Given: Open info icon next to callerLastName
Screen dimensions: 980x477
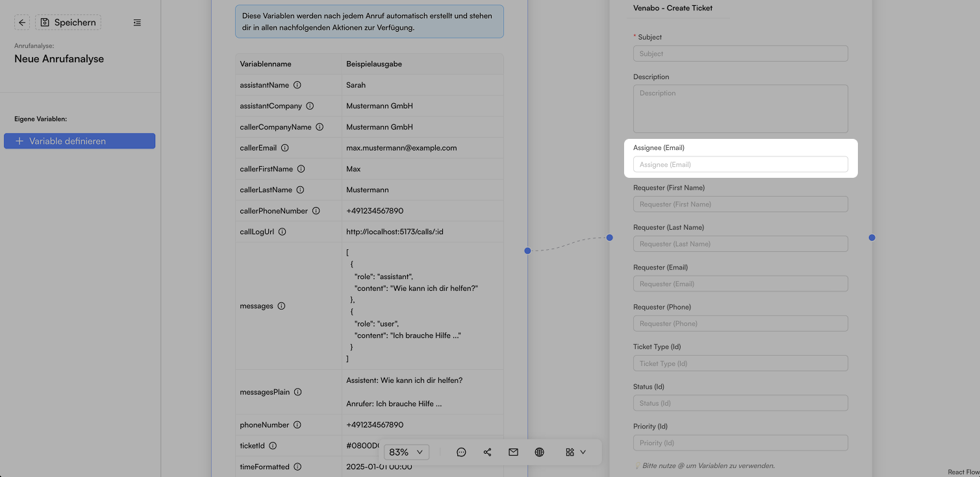Looking at the screenshot, I should click(x=300, y=190).
